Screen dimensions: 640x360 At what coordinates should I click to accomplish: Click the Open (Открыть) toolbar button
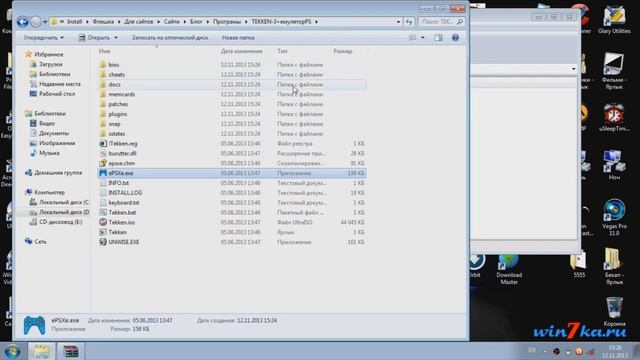(x=94, y=38)
